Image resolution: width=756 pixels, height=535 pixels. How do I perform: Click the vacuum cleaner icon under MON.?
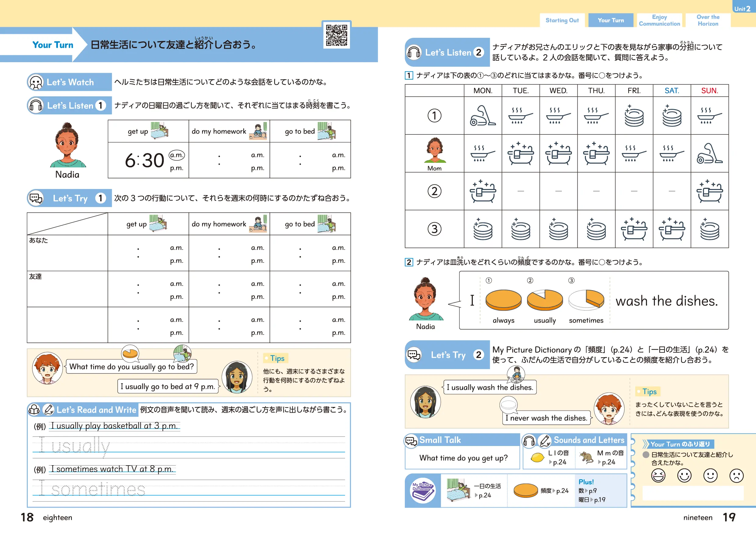pyautogui.click(x=482, y=116)
